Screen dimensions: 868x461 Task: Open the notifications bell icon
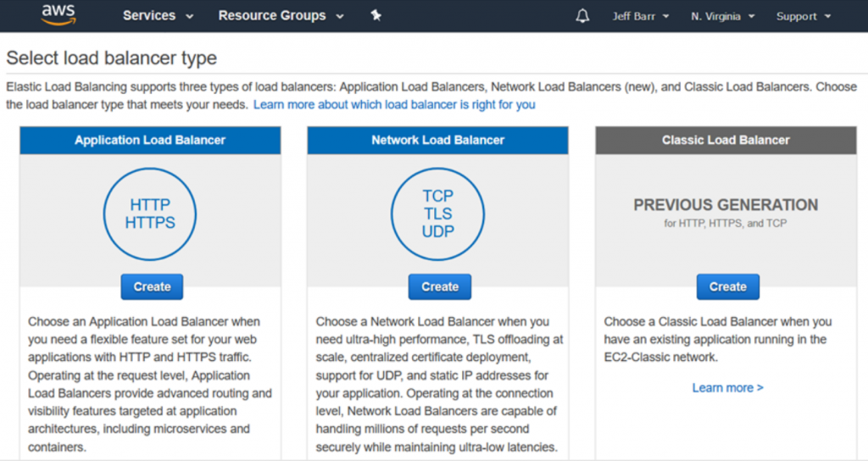click(582, 15)
